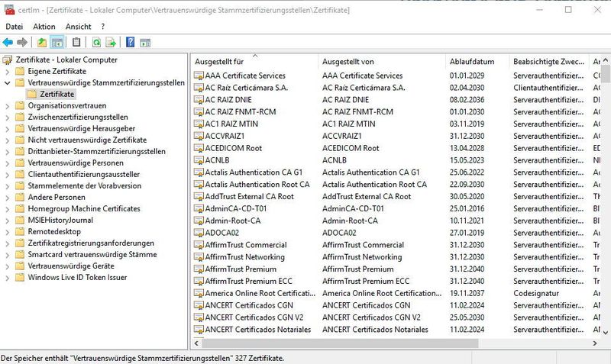The width and height of the screenshot is (611, 364).
Task: Select the AffirmTrust Commercial certificate icon
Action: tap(199, 245)
